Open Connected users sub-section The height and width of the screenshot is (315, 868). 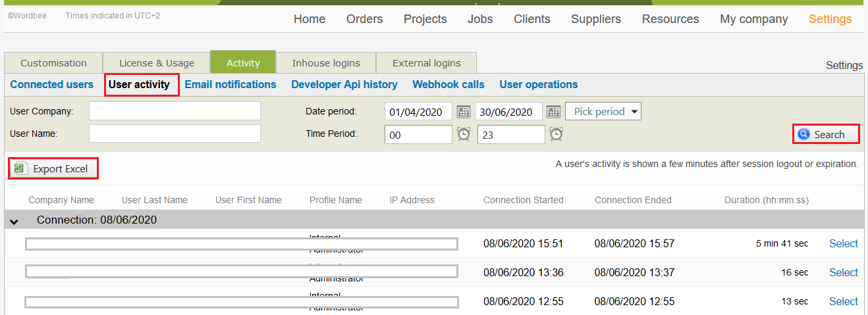point(52,84)
